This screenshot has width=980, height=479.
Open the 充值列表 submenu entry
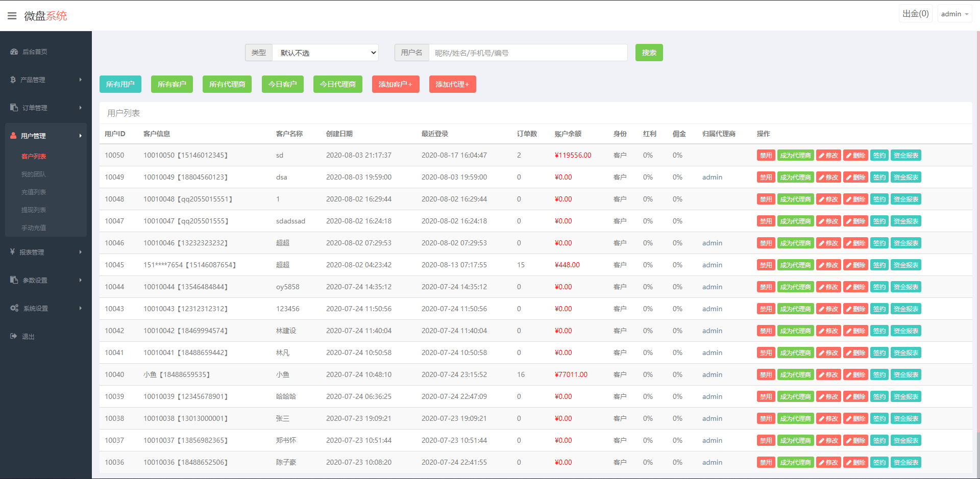[x=34, y=192]
